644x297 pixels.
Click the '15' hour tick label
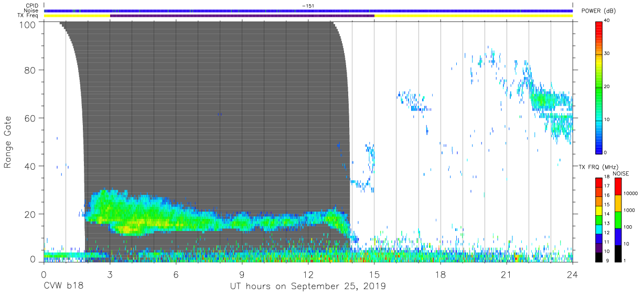pos(374,274)
